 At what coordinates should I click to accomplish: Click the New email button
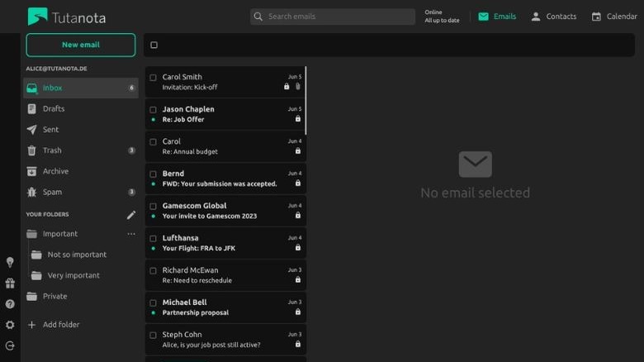[x=81, y=45]
